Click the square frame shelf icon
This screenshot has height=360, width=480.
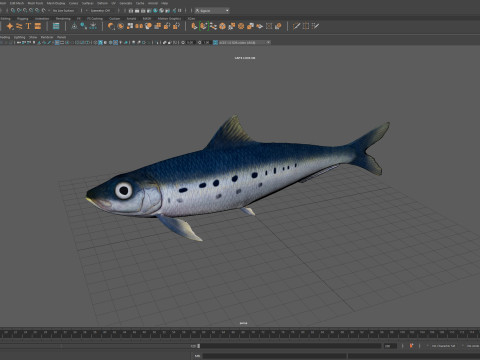269,26
